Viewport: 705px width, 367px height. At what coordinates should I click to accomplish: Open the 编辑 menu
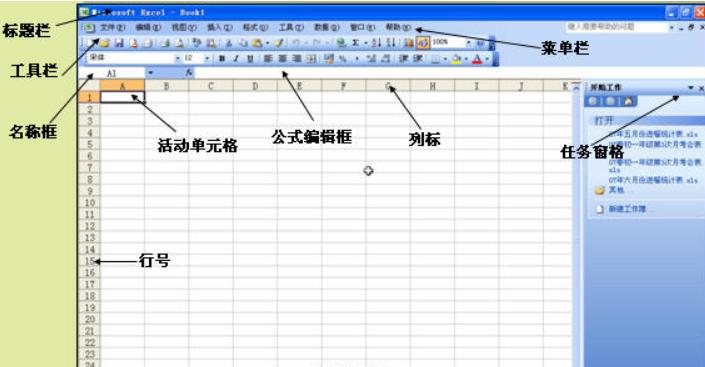pos(148,27)
